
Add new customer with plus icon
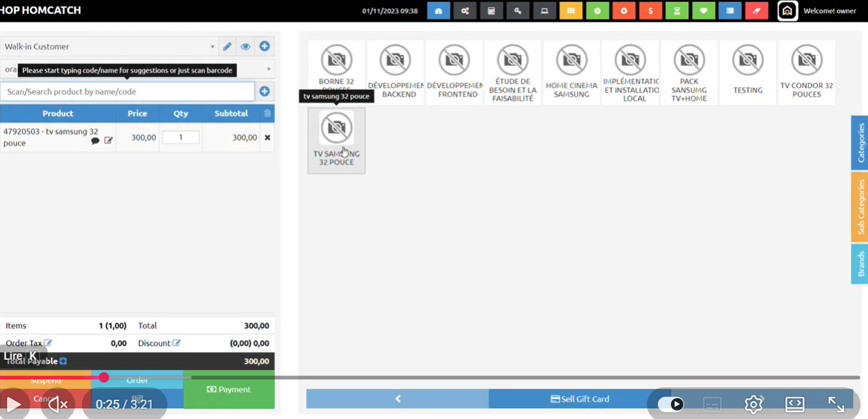[265, 47]
